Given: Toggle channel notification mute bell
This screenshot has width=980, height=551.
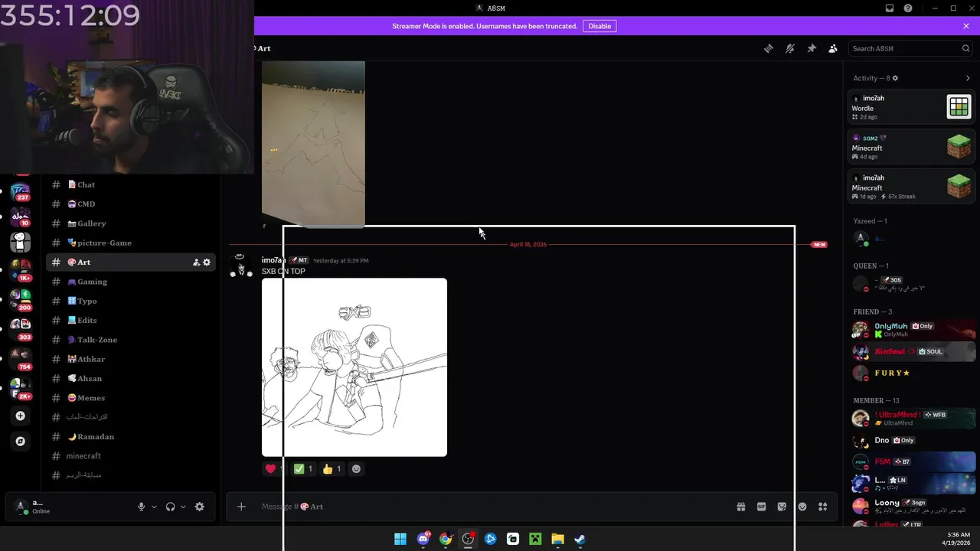Looking at the screenshot, I should [790, 48].
